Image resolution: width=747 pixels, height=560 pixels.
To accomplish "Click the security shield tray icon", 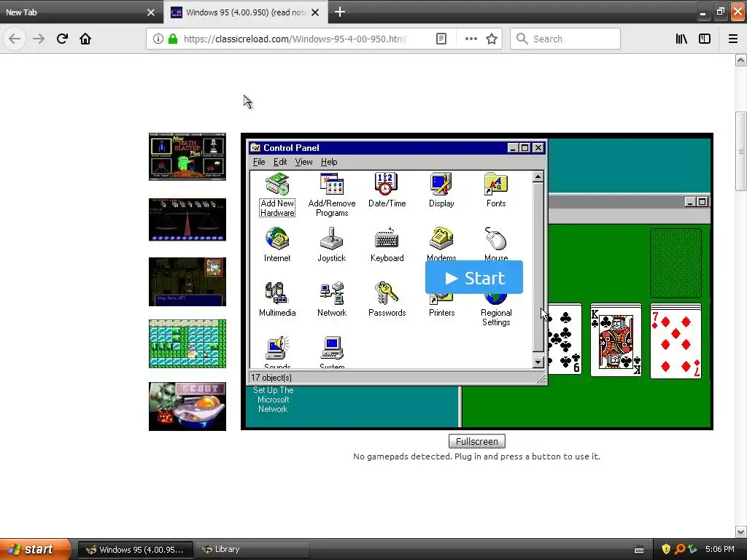I will (x=666, y=549).
